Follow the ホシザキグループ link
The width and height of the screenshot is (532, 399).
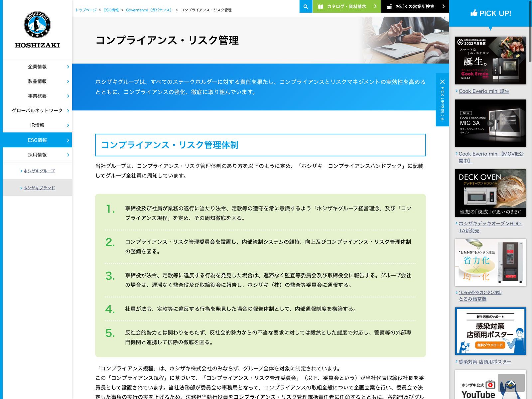tap(39, 171)
